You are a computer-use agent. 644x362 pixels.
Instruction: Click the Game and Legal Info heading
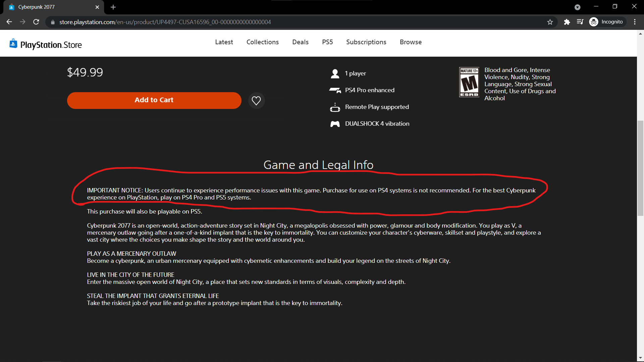click(x=318, y=165)
